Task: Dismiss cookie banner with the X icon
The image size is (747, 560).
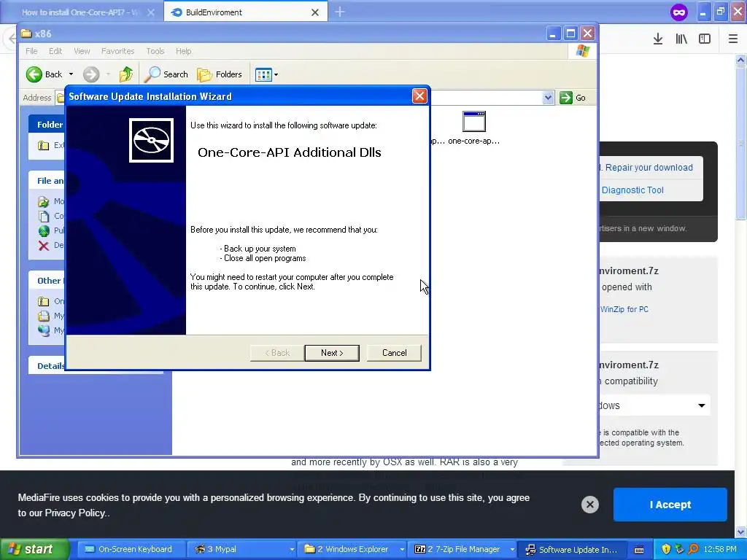Action: coord(589,505)
